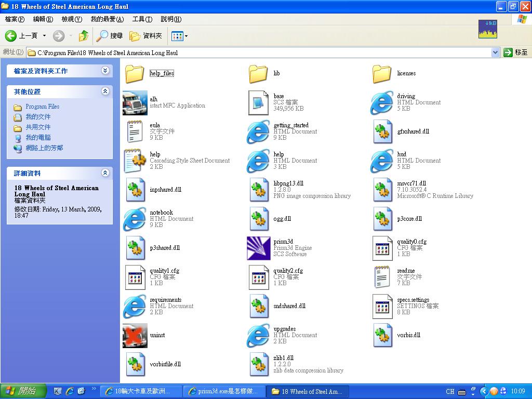Expand the 檔案及資料夾工作 panel
Viewport: 532px width, 399px height.
tap(105, 71)
